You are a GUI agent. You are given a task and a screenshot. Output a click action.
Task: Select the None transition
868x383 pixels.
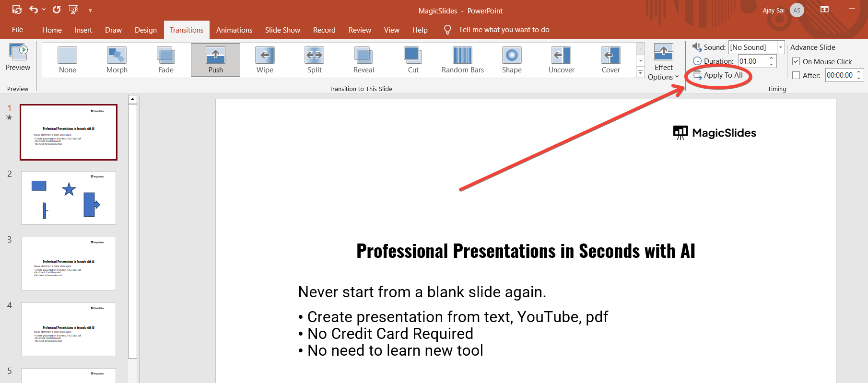pos(68,60)
